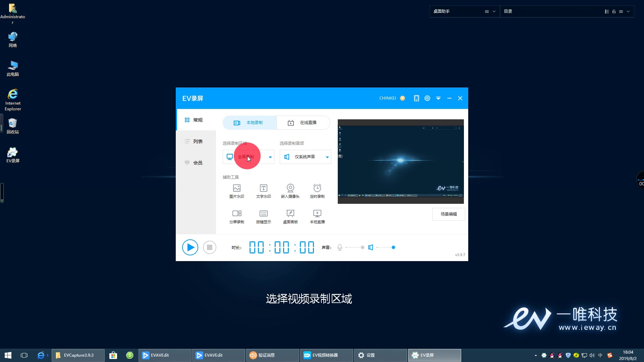Click the green round browser taskbar icon
The image size is (644, 362).
pos(130,355)
